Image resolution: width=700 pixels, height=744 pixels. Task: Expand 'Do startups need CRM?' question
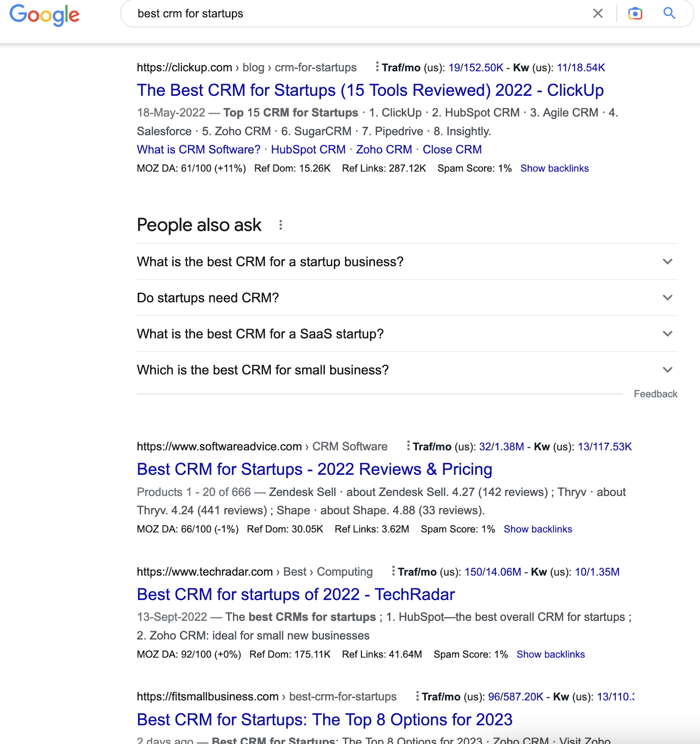(x=407, y=298)
